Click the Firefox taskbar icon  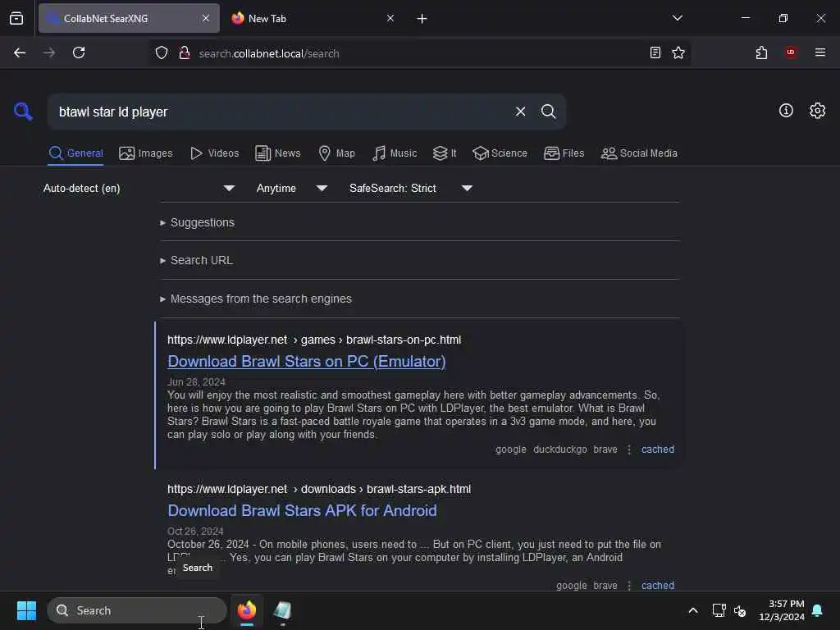[246, 610]
